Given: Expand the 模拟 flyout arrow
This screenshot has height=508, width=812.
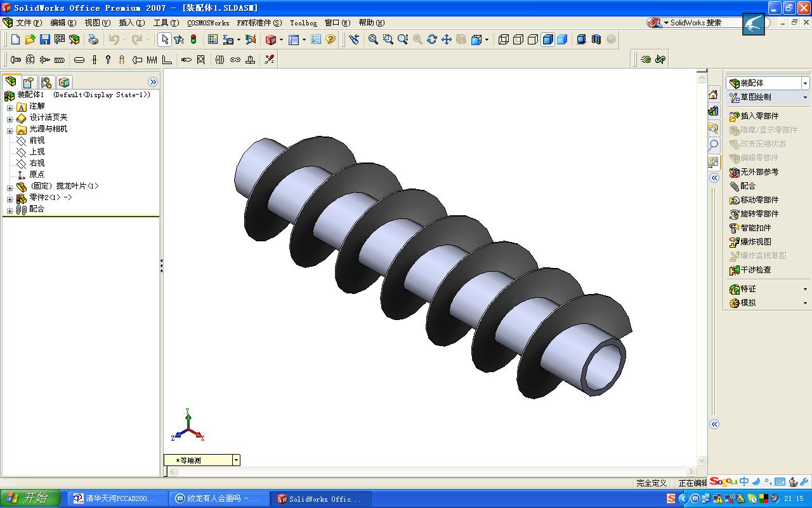Looking at the screenshot, I should tap(805, 304).
